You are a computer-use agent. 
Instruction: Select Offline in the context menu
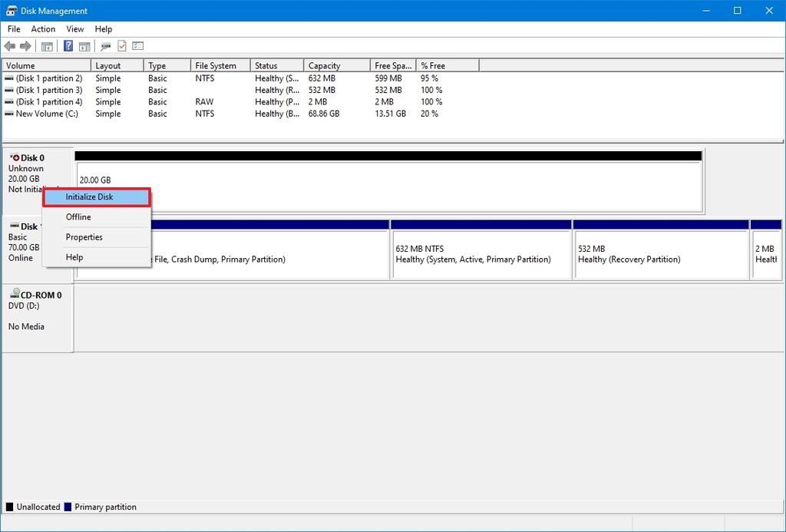pos(78,216)
